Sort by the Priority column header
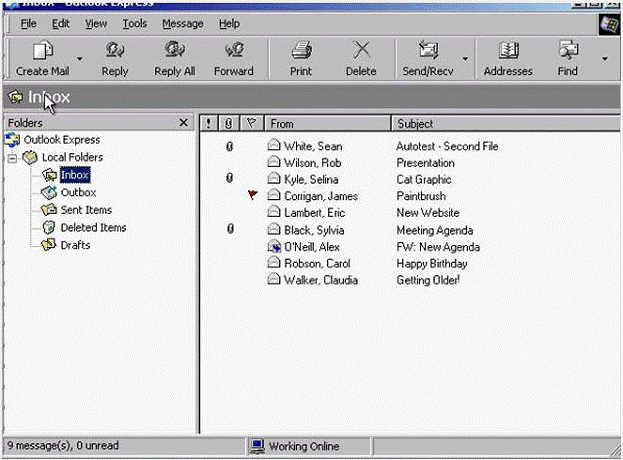 [209, 124]
